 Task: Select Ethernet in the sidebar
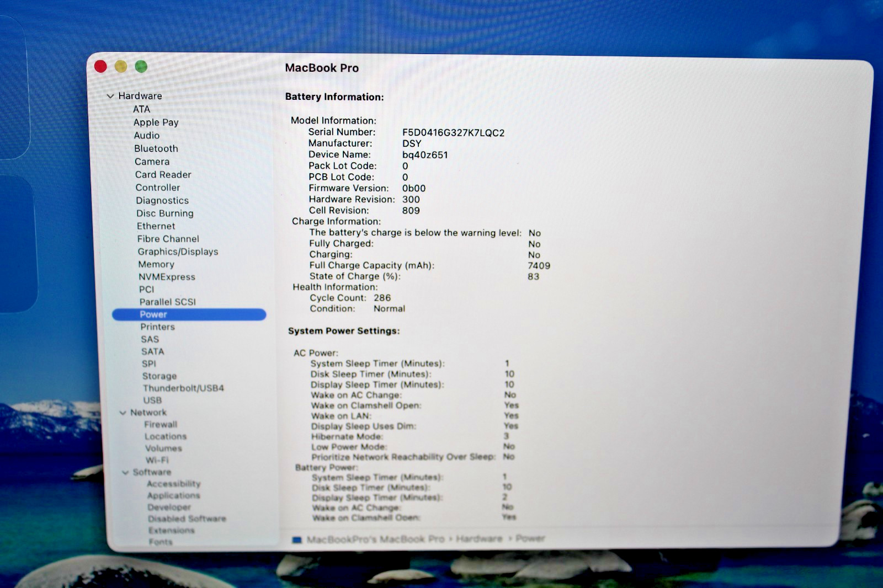click(156, 226)
